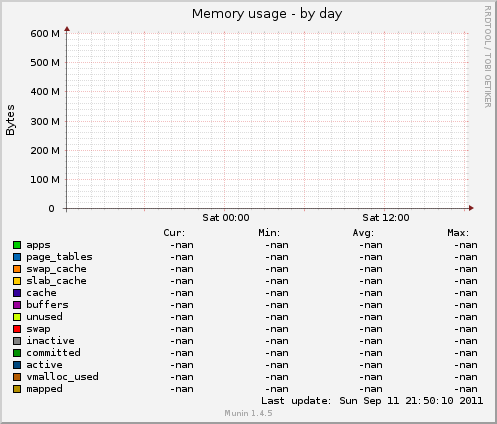This screenshot has width=497, height=424.
Task: Click the '100 M' axis value
Action: pos(45,180)
